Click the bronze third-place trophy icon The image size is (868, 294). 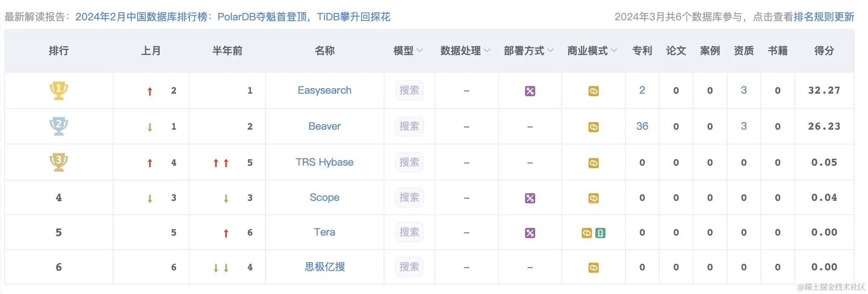pos(59,162)
